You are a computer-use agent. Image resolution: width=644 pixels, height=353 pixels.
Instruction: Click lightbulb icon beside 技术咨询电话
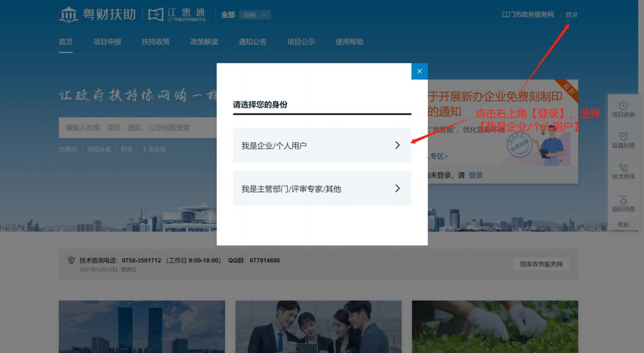click(x=71, y=260)
